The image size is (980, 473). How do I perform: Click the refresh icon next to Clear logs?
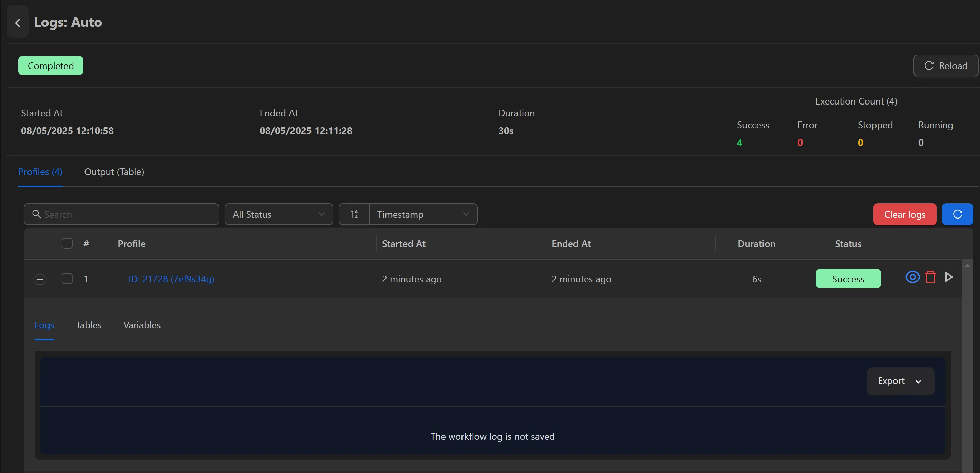point(957,214)
